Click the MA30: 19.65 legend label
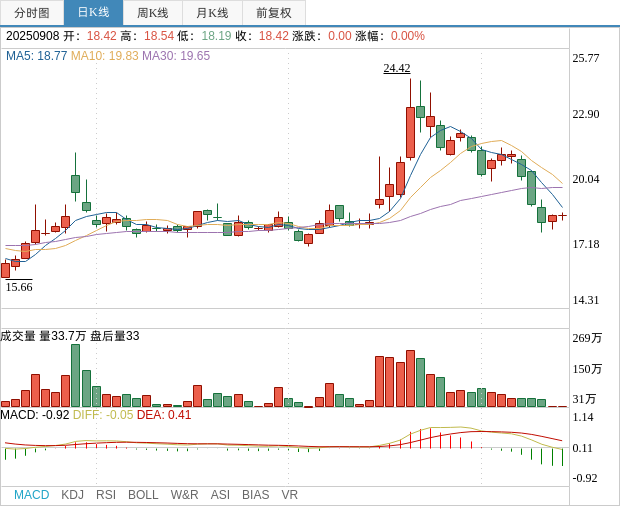 click(x=176, y=56)
